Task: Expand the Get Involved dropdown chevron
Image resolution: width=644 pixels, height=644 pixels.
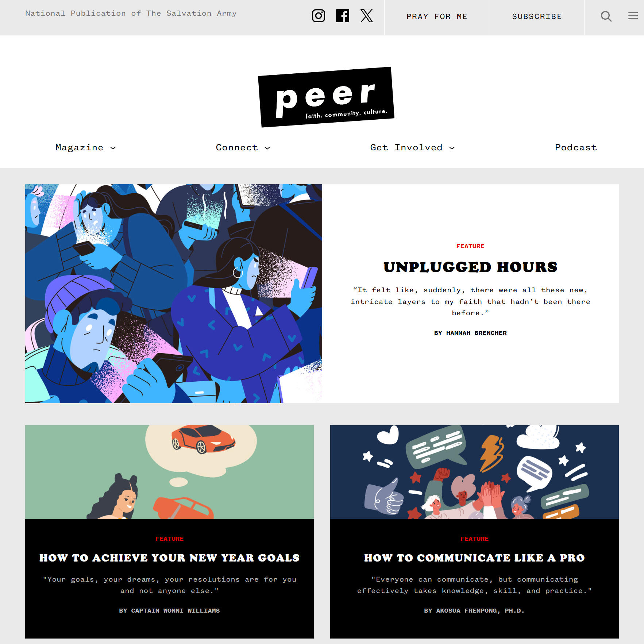Action: (452, 148)
